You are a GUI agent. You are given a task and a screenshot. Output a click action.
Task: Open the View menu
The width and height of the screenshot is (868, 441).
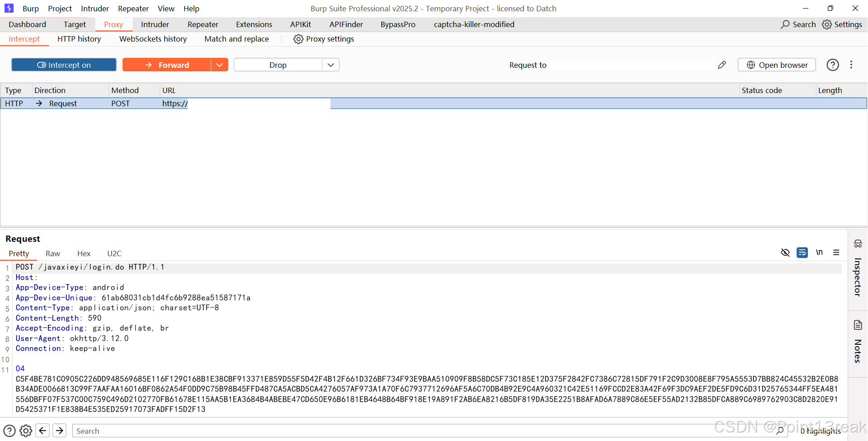pos(166,9)
